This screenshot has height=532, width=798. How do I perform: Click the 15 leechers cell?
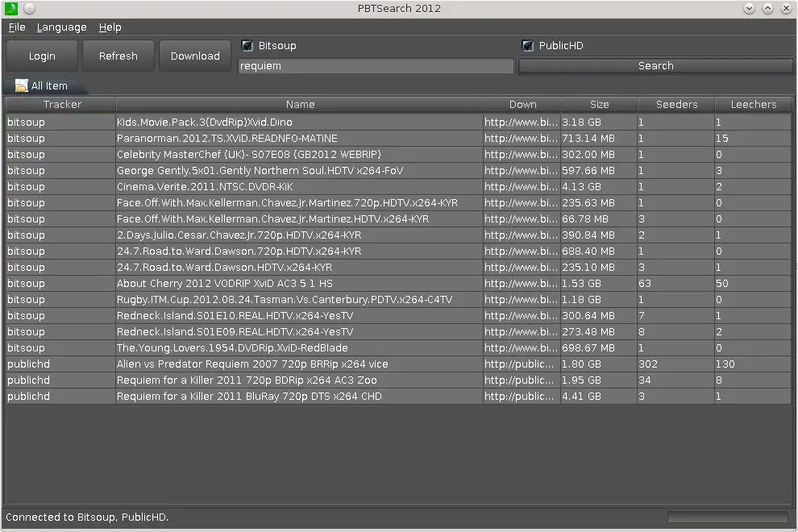point(753,139)
